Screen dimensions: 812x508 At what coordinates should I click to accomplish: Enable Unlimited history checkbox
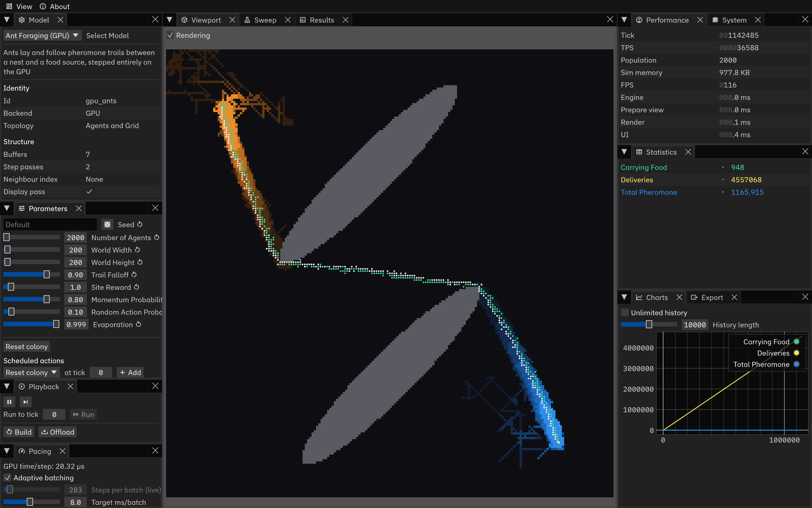[625, 312]
